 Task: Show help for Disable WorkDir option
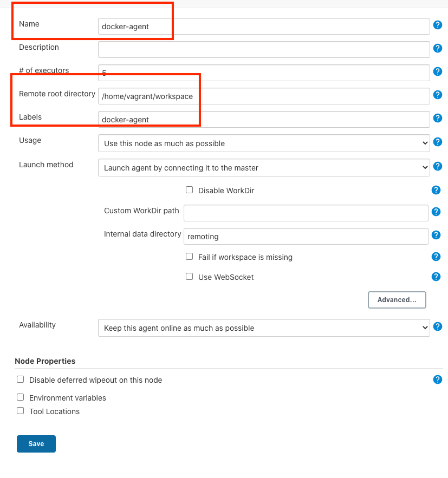pos(436,190)
